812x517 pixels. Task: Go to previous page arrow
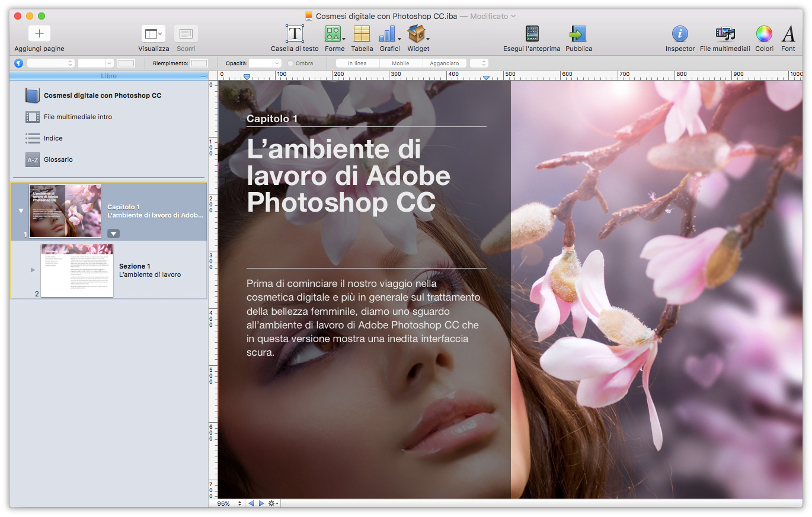251,503
